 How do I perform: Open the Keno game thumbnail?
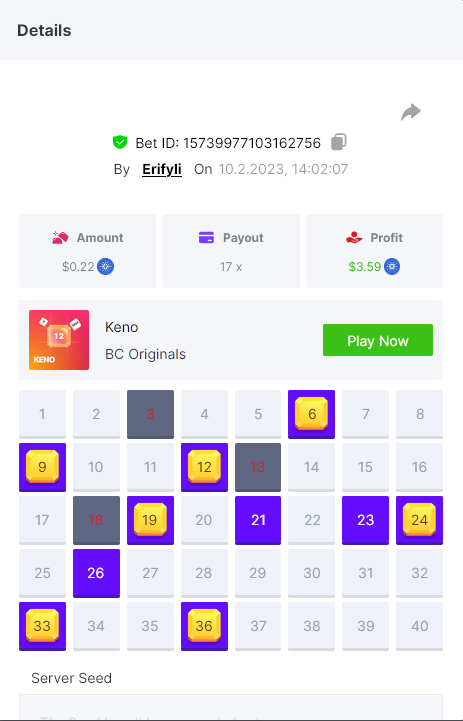tap(59, 340)
